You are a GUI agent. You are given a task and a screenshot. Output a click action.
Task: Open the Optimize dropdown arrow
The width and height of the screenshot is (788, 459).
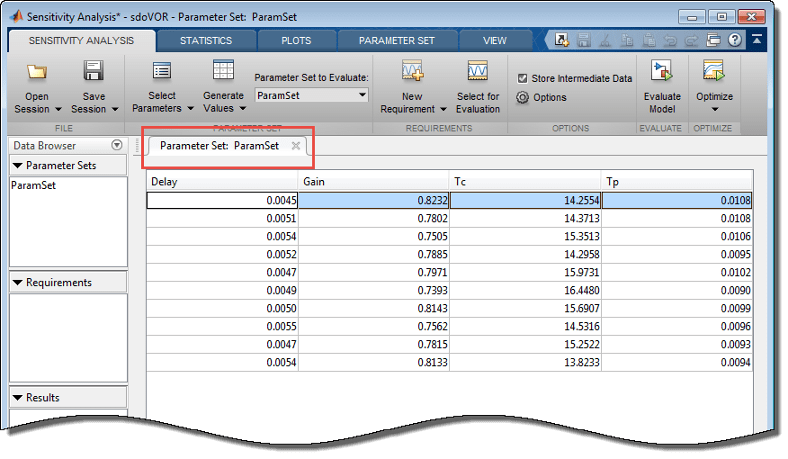[715, 109]
